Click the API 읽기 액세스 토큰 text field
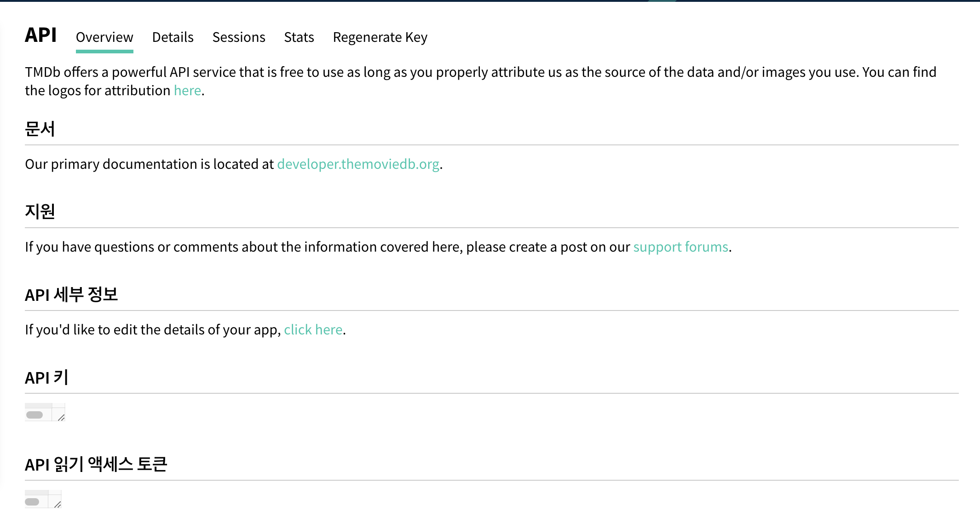This screenshot has height=529, width=980. click(43, 499)
